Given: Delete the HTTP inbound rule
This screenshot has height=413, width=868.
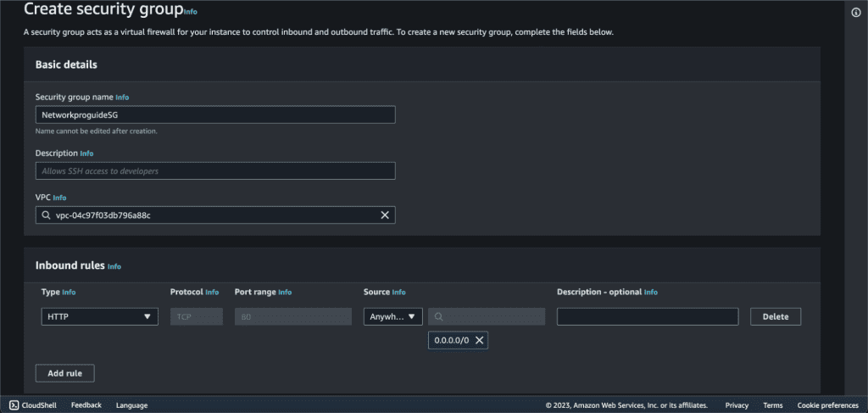Looking at the screenshot, I should tap(776, 316).
